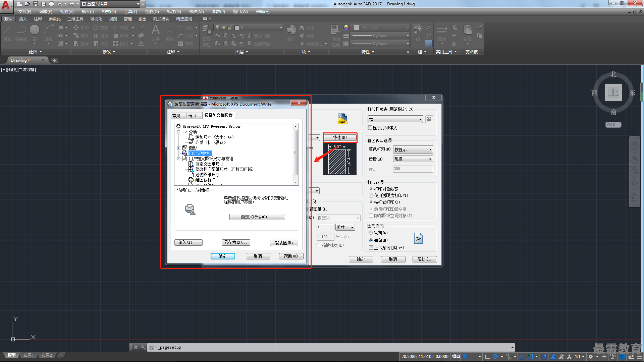Uncheck 打印对象线宽 option
The height and width of the screenshot is (362, 644).
pos(371,189)
